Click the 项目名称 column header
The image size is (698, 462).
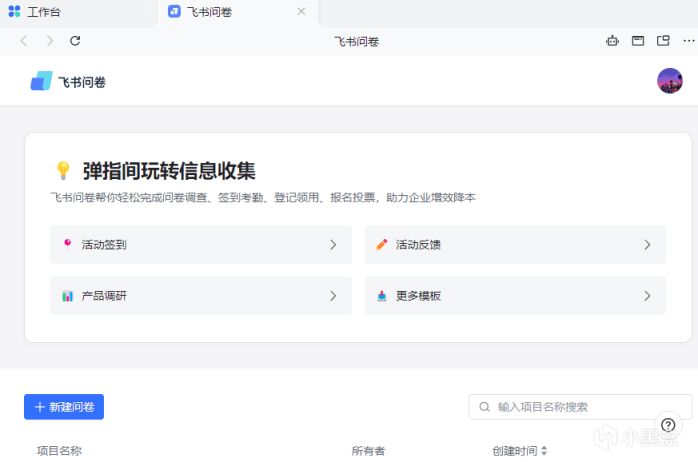tap(59, 451)
